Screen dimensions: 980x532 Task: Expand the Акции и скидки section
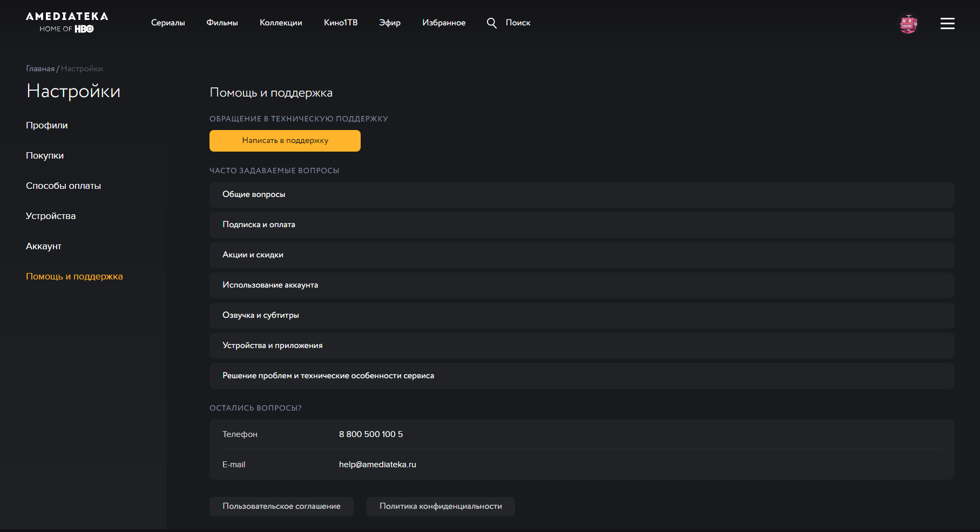point(582,255)
